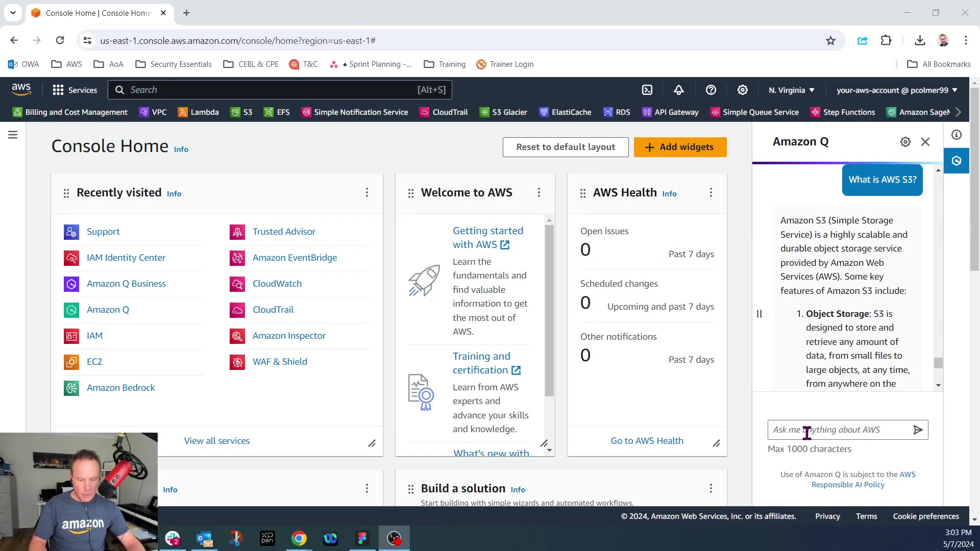Open the Security Essentials bookmark folder
980x551 pixels.
pos(174,64)
